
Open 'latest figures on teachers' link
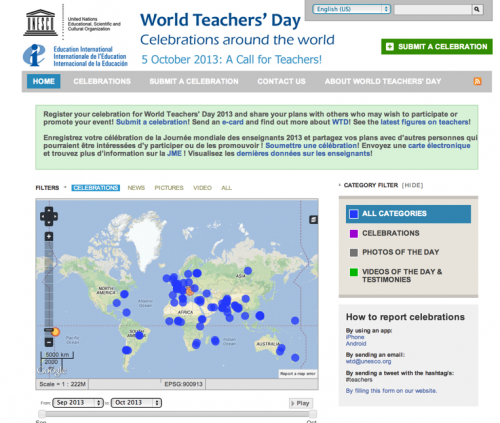coord(424,122)
